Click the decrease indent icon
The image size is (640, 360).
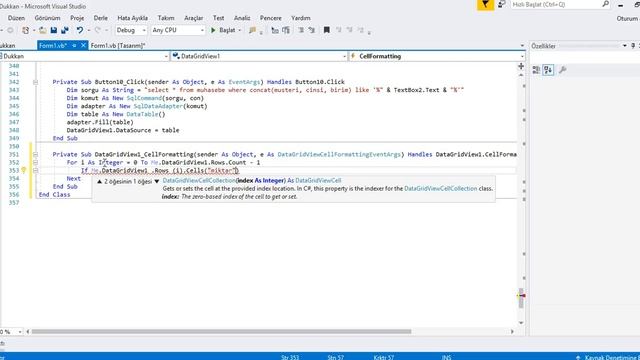point(301,30)
